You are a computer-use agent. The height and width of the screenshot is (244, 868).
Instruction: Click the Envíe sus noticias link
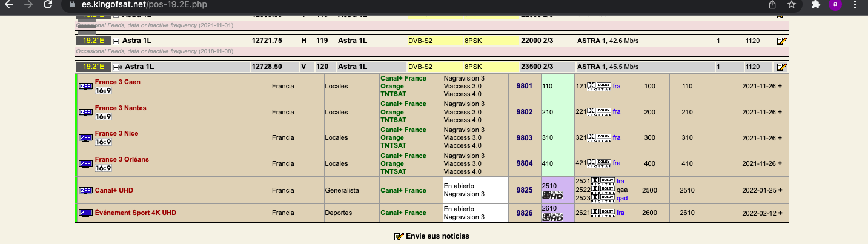tap(437, 236)
